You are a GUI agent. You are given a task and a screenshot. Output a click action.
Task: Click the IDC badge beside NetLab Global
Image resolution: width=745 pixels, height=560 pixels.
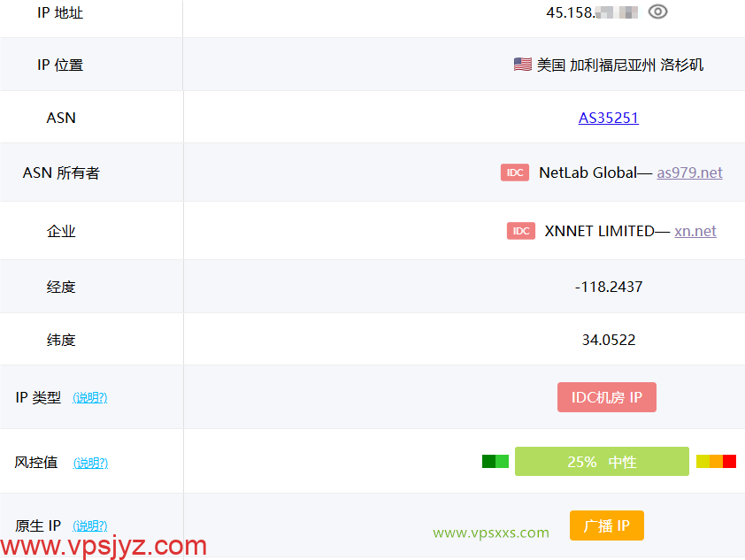pyautogui.click(x=515, y=173)
